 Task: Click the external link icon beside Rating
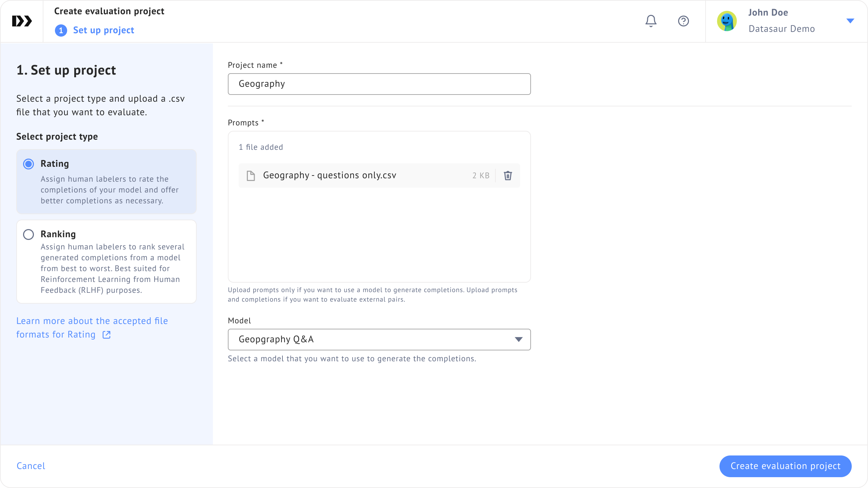coord(106,335)
